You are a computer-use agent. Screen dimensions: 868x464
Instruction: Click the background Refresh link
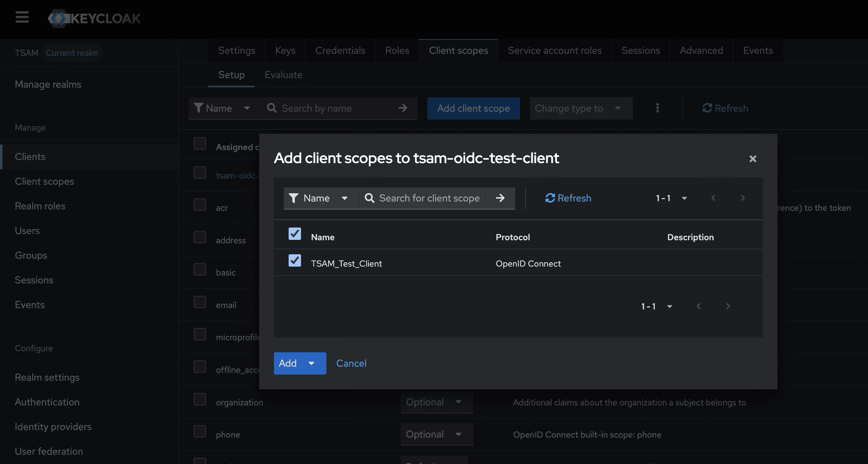click(x=725, y=108)
